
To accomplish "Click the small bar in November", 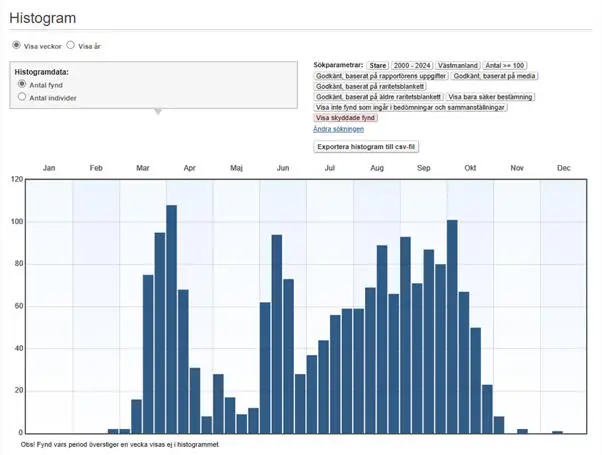I will coord(522,431).
